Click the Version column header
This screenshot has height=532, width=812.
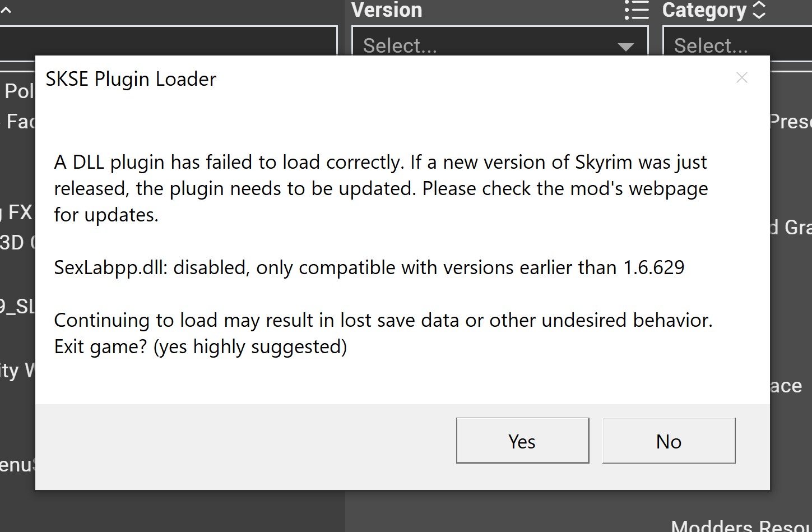(x=387, y=10)
